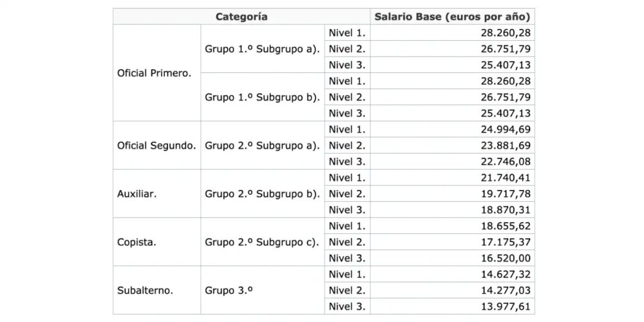Select the Subalterno category cell

point(145,291)
